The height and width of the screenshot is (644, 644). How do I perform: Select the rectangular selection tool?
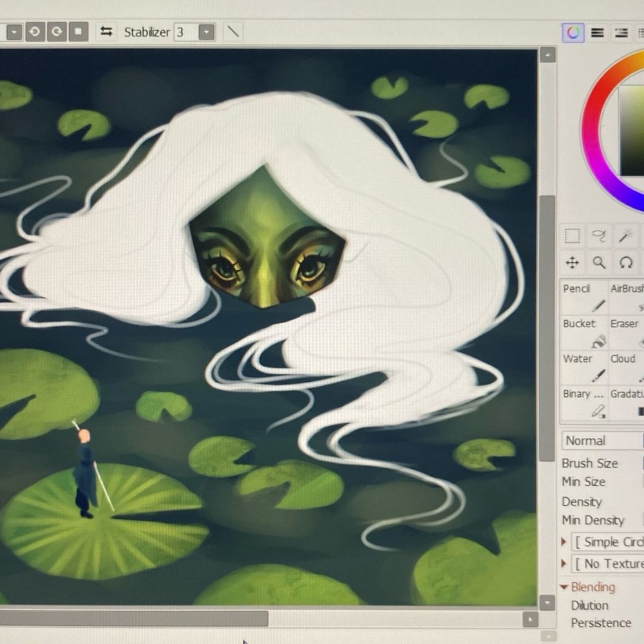[573, 236]
